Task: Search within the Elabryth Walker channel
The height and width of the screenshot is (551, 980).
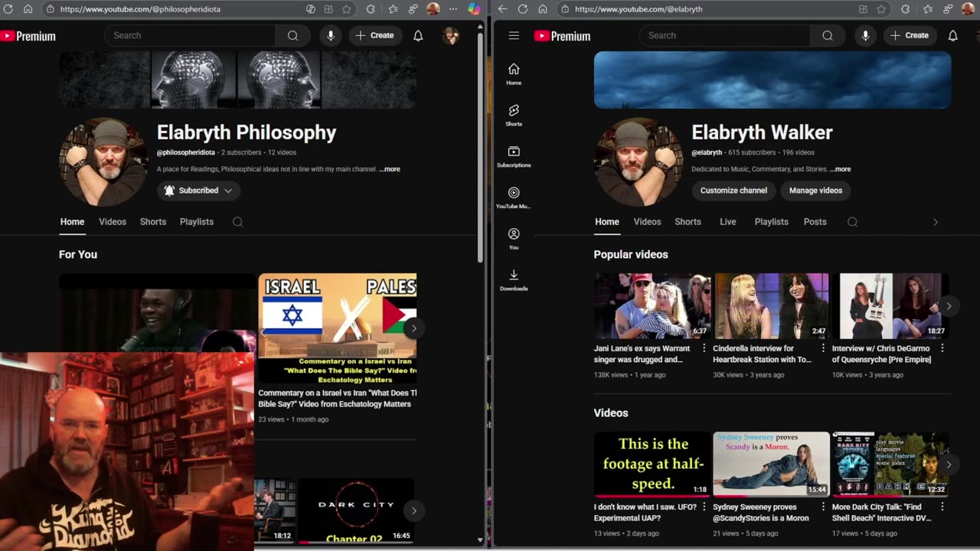Action: pyautogui.click(x=852, y=222)
